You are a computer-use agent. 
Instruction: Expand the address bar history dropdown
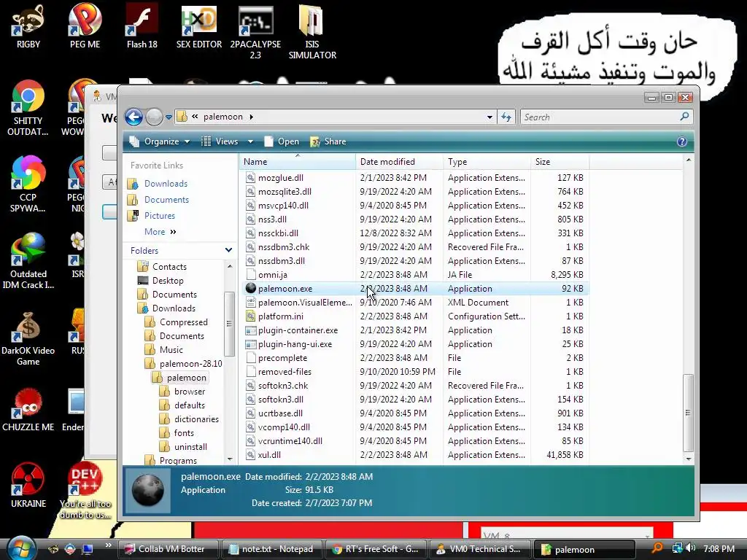(x=489, y=117)
